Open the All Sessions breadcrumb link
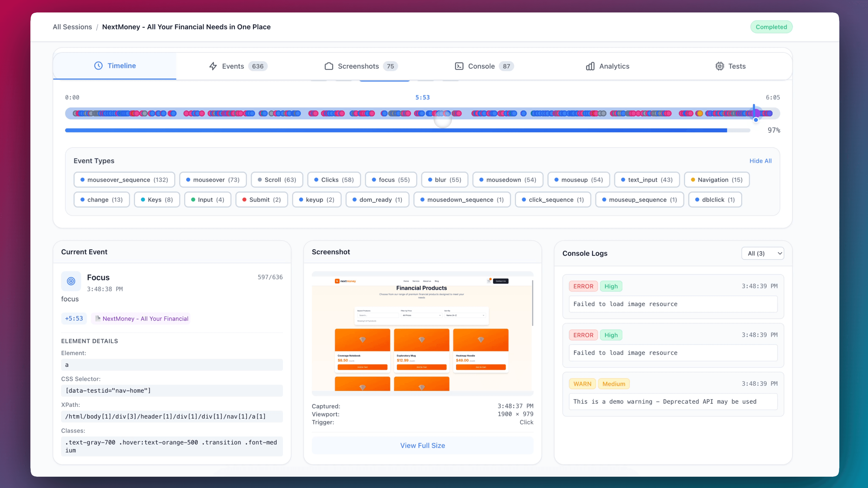The height and width of the screenshot is (488, 868). (72, 27)
